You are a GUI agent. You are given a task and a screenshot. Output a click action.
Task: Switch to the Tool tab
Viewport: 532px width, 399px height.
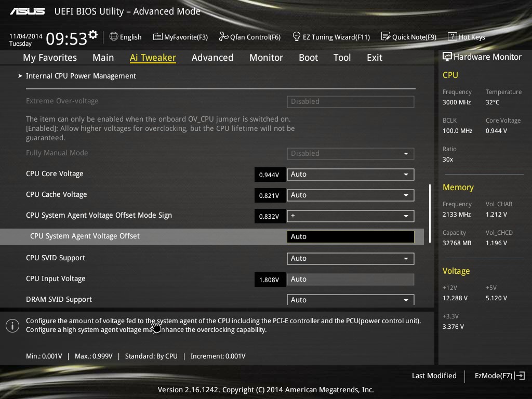point(342,58)
